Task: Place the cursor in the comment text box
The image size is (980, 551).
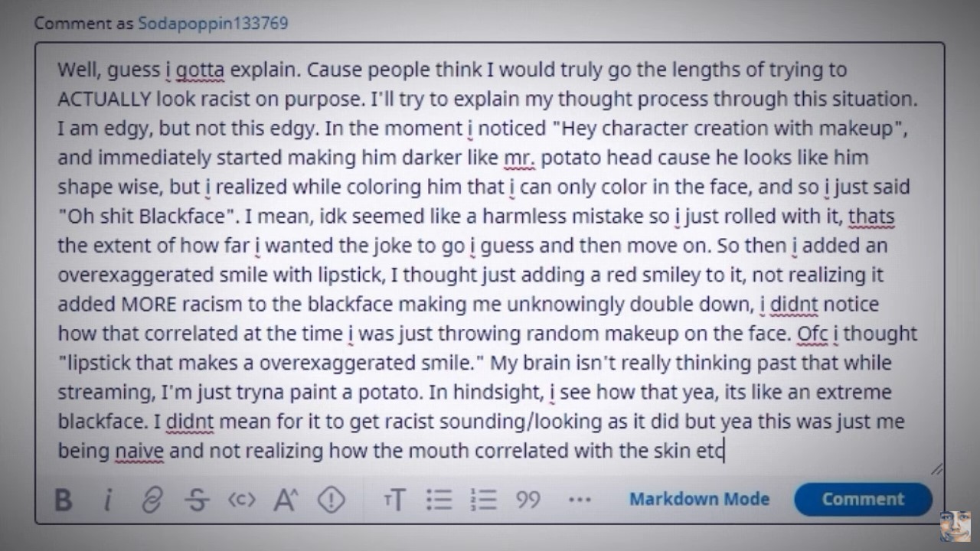Action: tap(489, 260)
